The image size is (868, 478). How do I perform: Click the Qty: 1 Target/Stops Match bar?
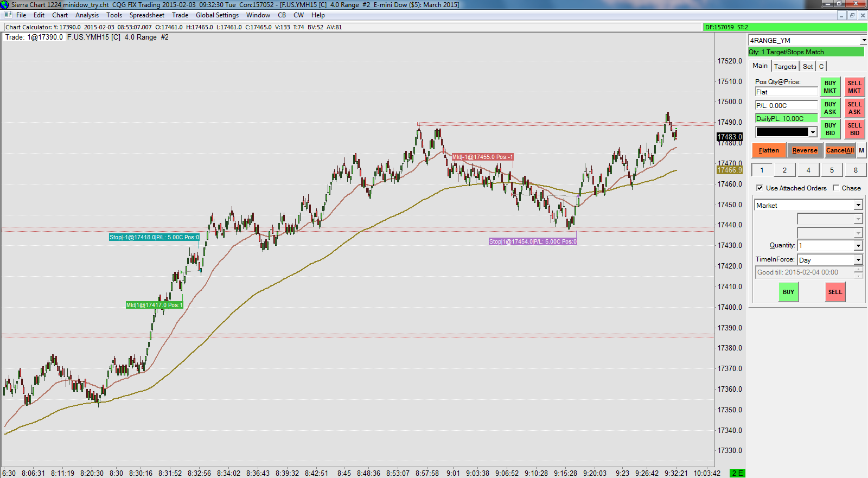click(x=806, y=52)
